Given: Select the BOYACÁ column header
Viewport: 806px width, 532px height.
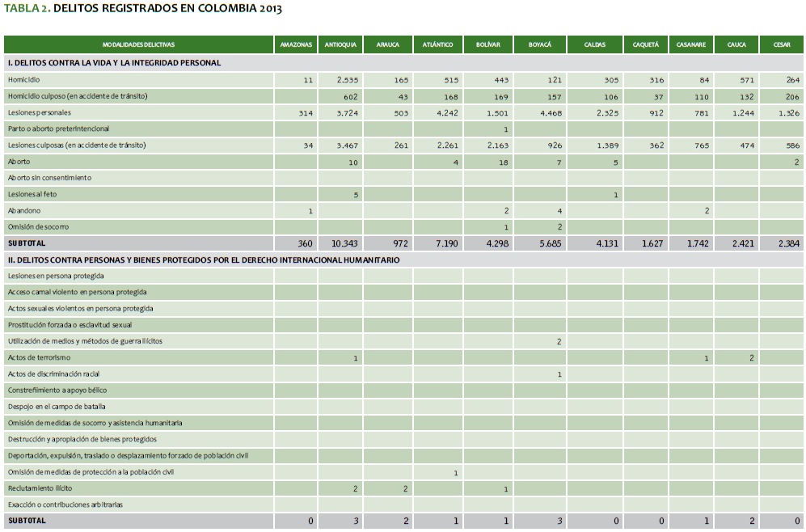Looking at the screenshot, I should [x=539, y=44].
